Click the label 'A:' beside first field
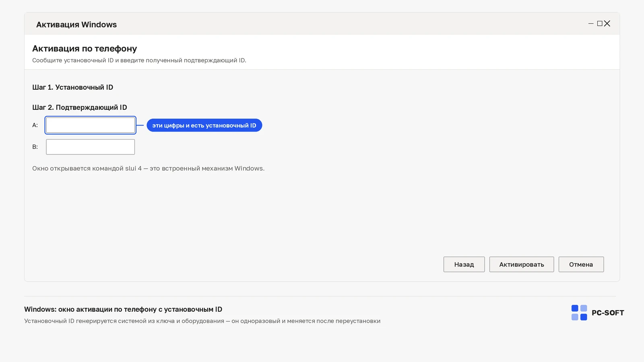 pyautogui.click(x=35, y=125)
